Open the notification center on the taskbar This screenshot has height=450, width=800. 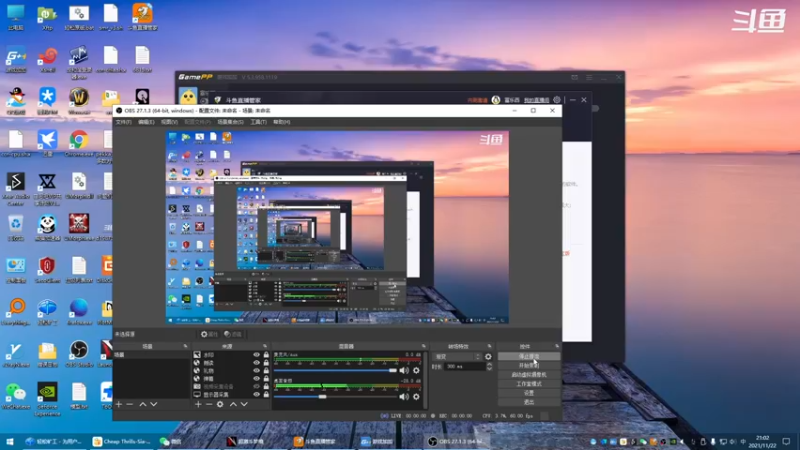click(x=786, y=441)
